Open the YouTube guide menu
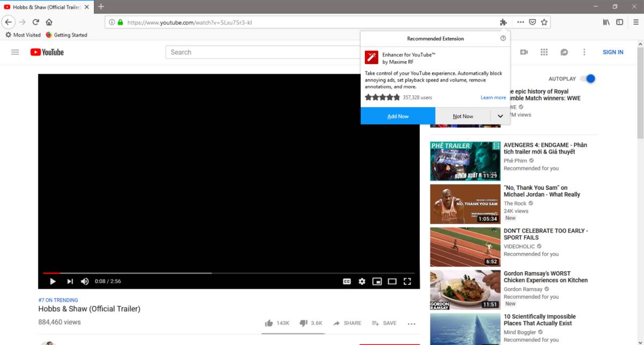 (x=15, y=52)
